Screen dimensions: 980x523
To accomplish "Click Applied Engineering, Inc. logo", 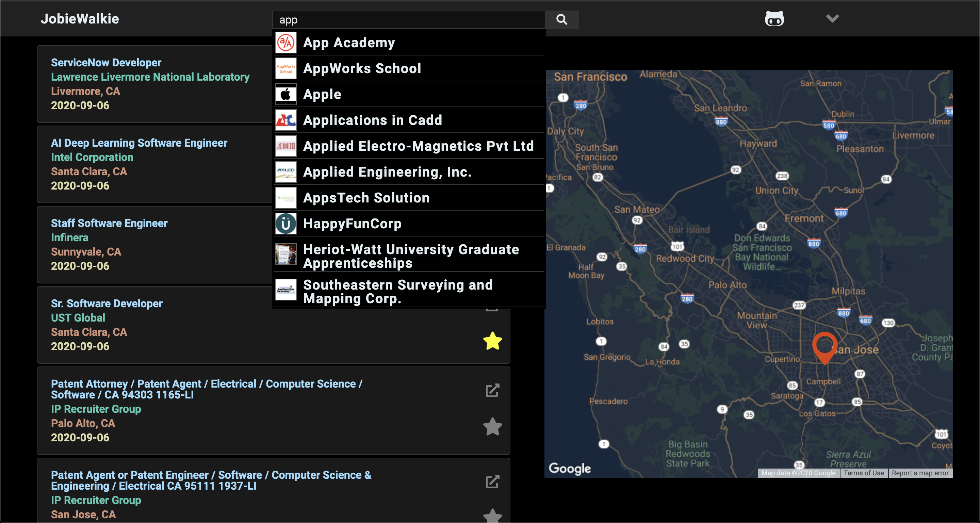I will point(286,172).
